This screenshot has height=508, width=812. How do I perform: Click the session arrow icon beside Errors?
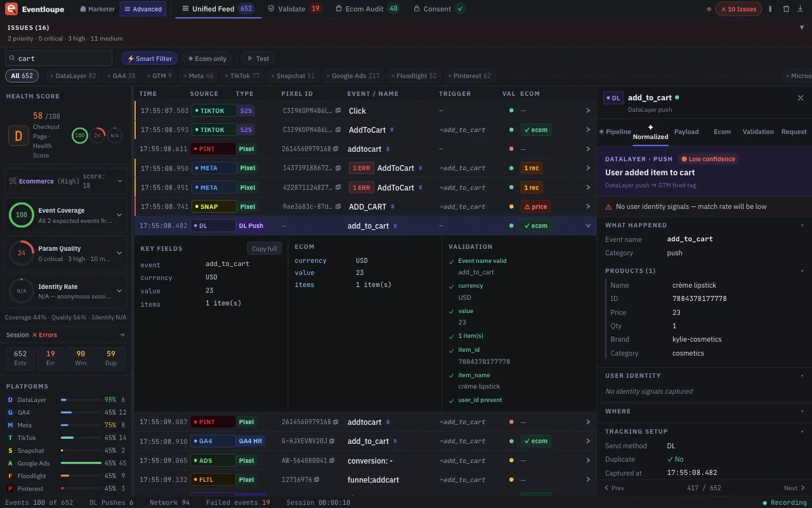click(122, 335)
